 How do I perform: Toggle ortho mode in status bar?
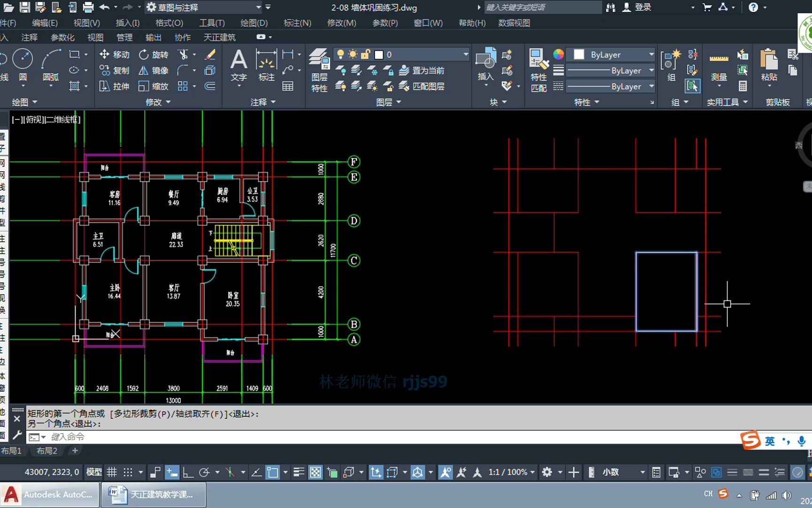(188, 472)
